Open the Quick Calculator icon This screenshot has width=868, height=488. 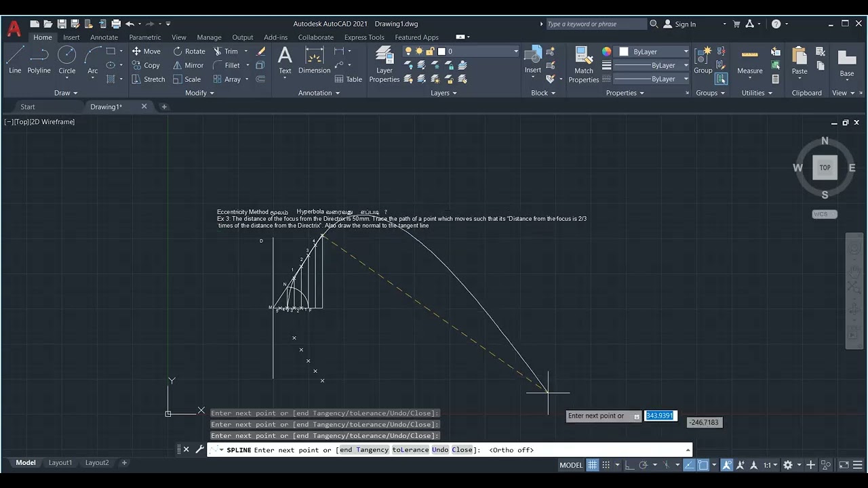coord(775,79)
